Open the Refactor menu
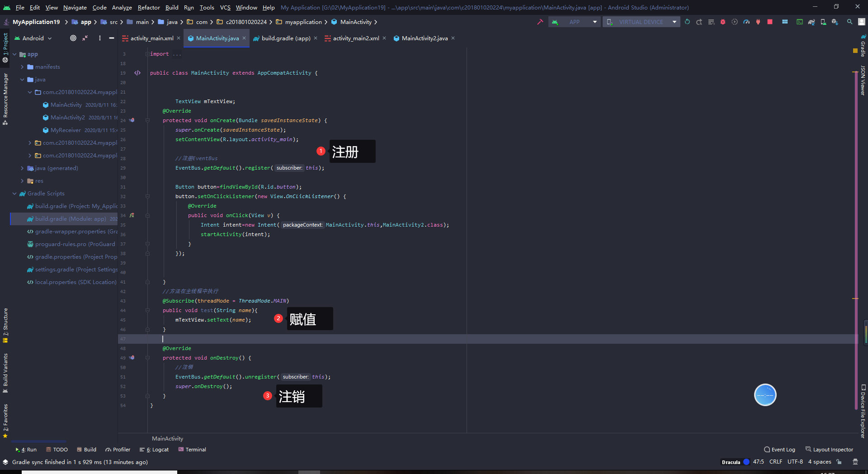868x474 pixels. click(149, 7)
